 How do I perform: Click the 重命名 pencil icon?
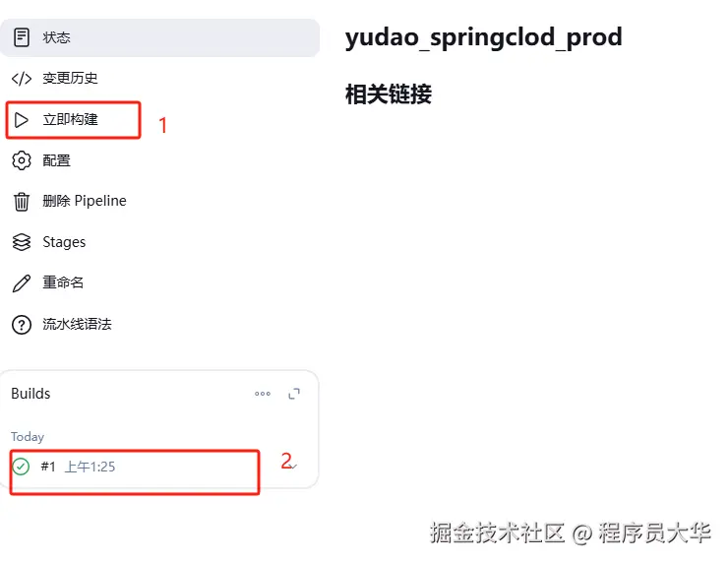click(x=22, y=283)
